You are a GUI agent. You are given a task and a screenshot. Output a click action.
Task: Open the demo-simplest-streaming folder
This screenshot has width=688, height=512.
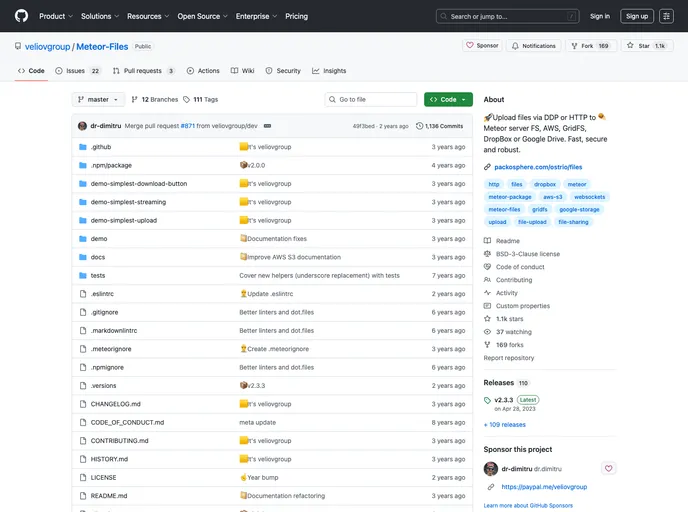(128, 202)
